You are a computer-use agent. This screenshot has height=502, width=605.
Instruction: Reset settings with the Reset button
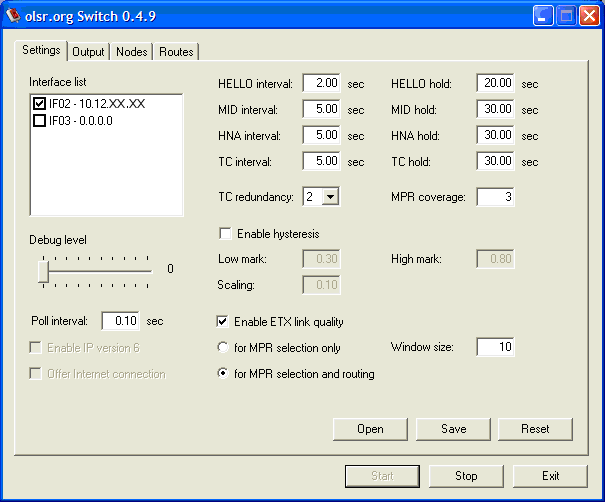(535, 429)
